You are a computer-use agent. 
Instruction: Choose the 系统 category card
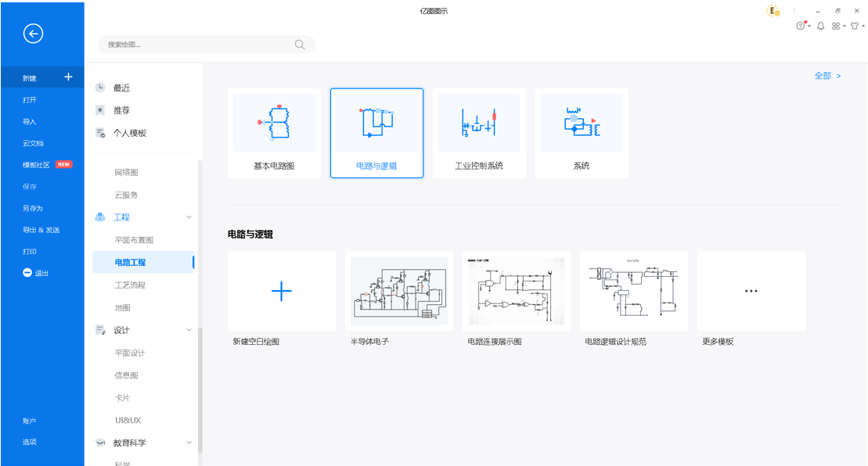point(582,133)
